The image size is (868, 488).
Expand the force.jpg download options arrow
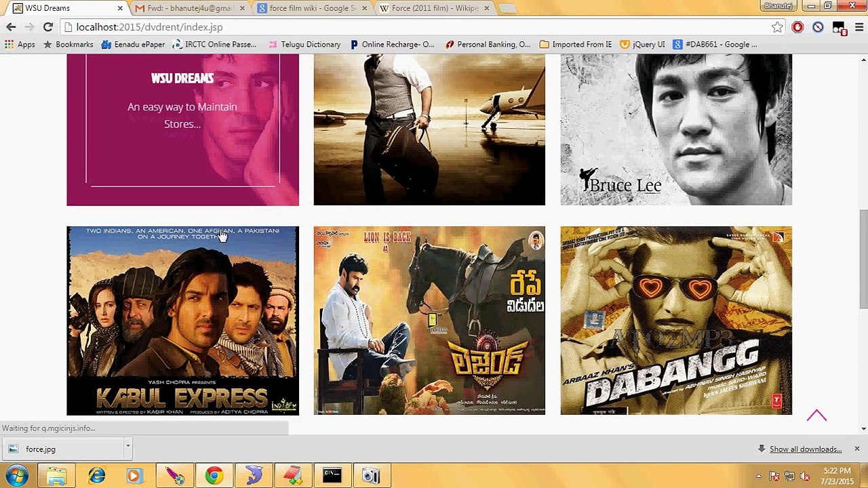(127, 449)
